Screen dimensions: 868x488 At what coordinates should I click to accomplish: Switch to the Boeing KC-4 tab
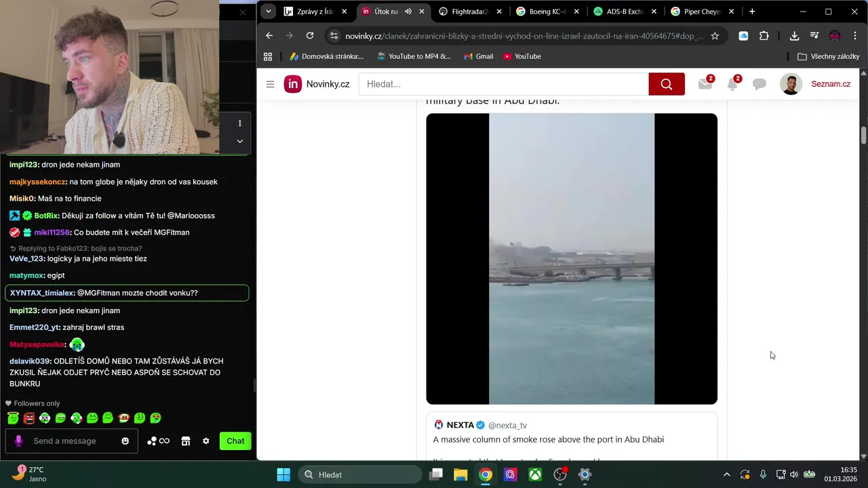click(x=548, y=12)
